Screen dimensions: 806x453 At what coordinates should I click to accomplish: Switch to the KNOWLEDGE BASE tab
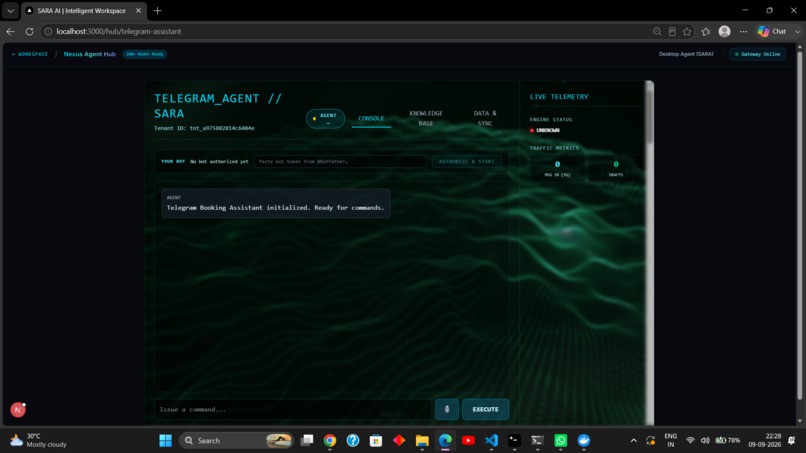[x=426, y=118]
